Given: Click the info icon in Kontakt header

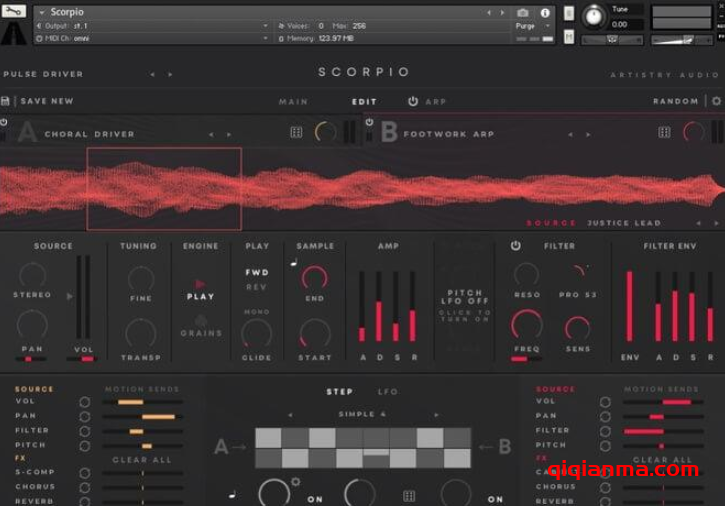Looking at the screenshot, I should click(x=545, y=13).
